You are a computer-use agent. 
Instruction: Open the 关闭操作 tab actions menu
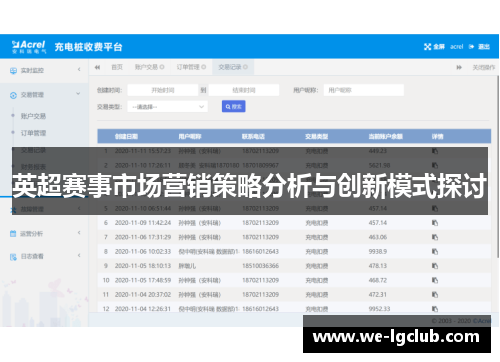point(484,67)
